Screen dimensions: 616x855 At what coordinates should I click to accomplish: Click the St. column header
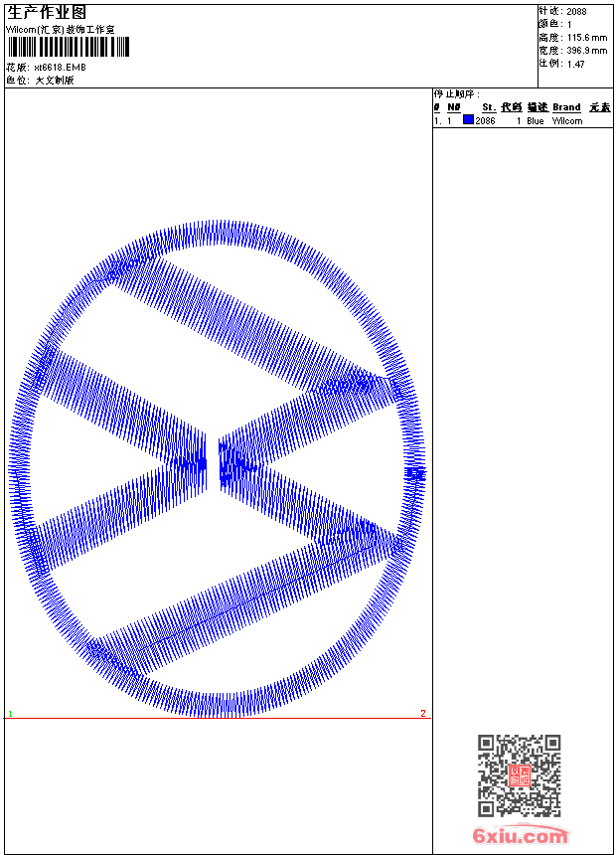tap(489, 107)
